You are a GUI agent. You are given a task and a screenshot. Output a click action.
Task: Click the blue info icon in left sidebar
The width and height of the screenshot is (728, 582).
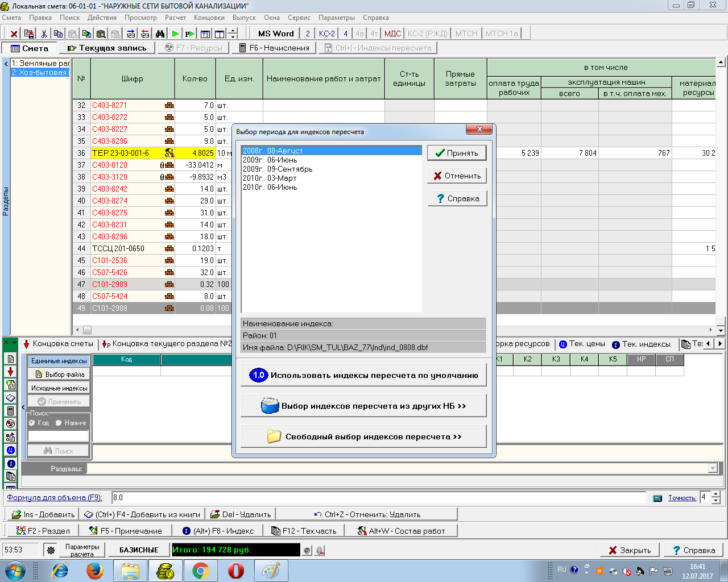pyautogui.click(x=11, y=464)
